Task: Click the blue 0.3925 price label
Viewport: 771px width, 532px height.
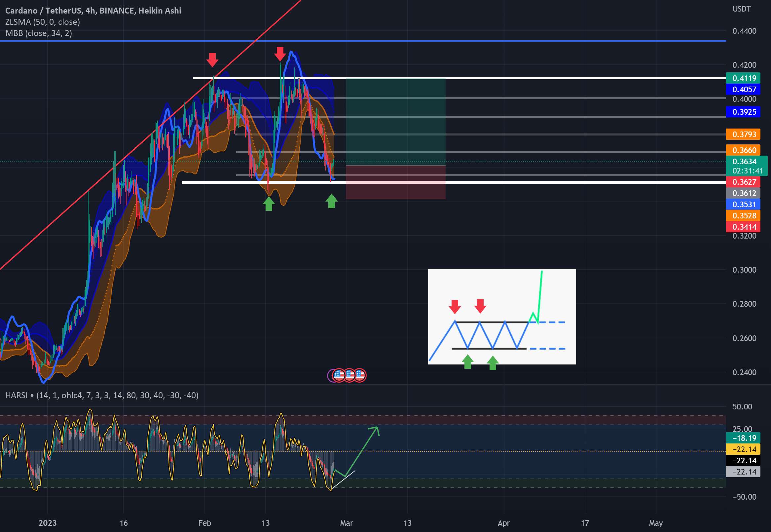Action: tap(743, 112)
